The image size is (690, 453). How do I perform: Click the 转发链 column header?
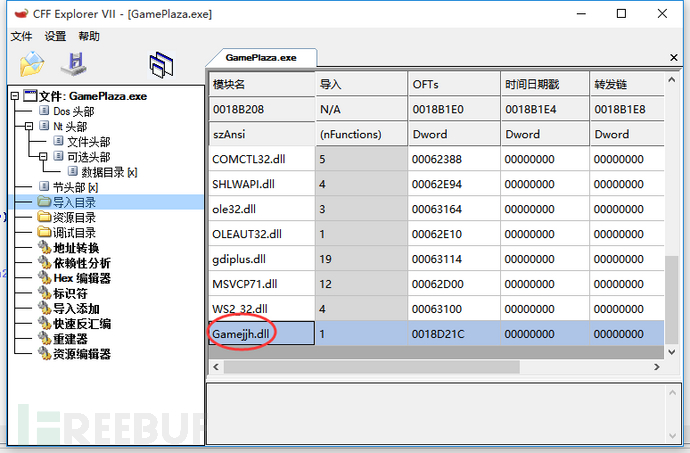(x=627, y=84)
